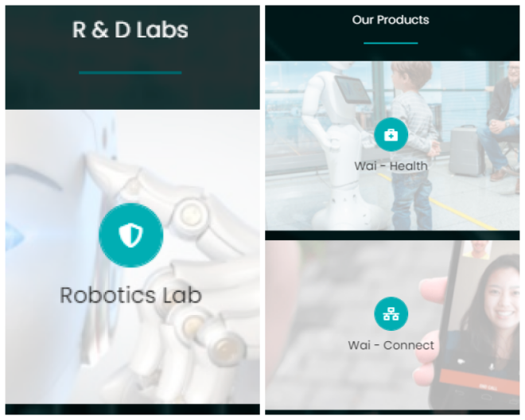Click the Our Products heading

391,20
